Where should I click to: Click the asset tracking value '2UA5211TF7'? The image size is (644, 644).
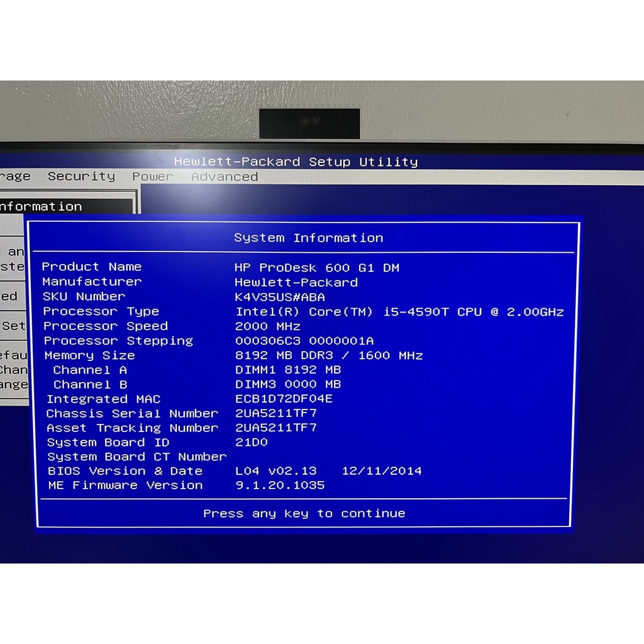276,428
